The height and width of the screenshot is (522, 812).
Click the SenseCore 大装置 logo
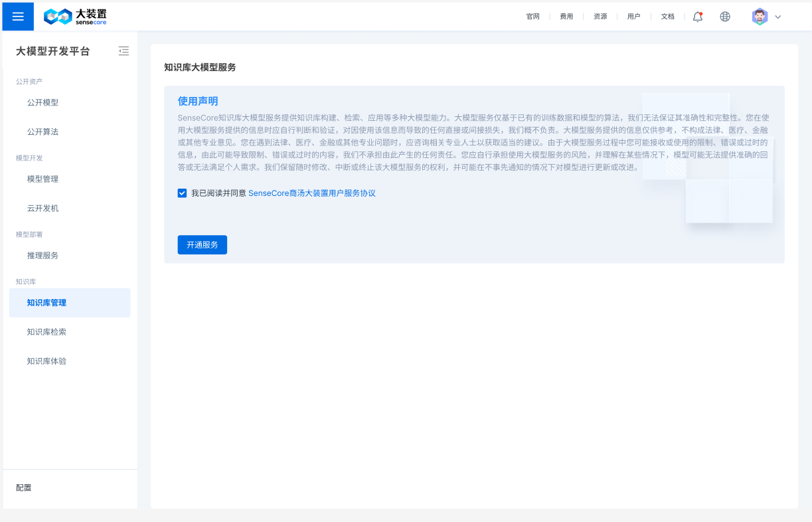75,16
